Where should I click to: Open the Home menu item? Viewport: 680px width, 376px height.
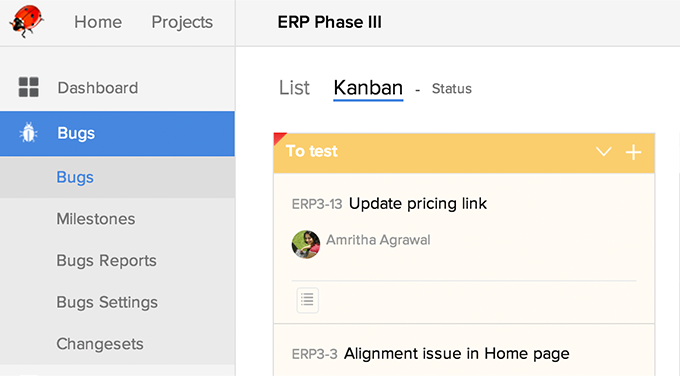(x=98, y=22)
